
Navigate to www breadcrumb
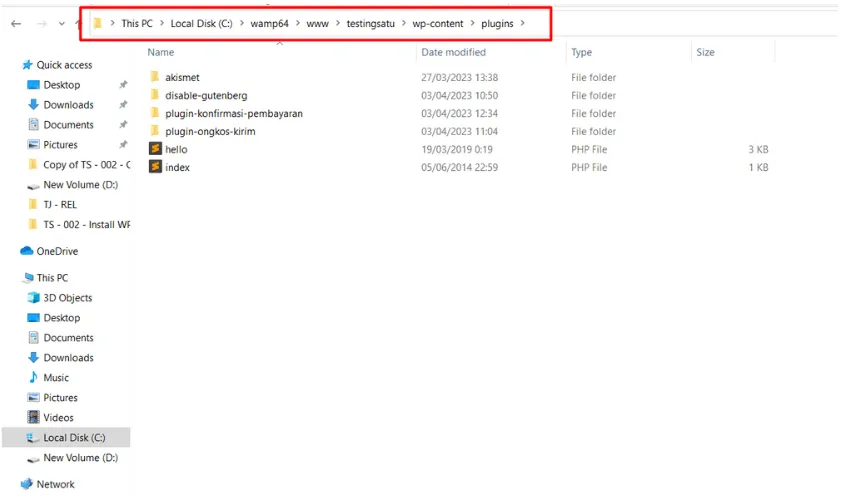(318, 24)
